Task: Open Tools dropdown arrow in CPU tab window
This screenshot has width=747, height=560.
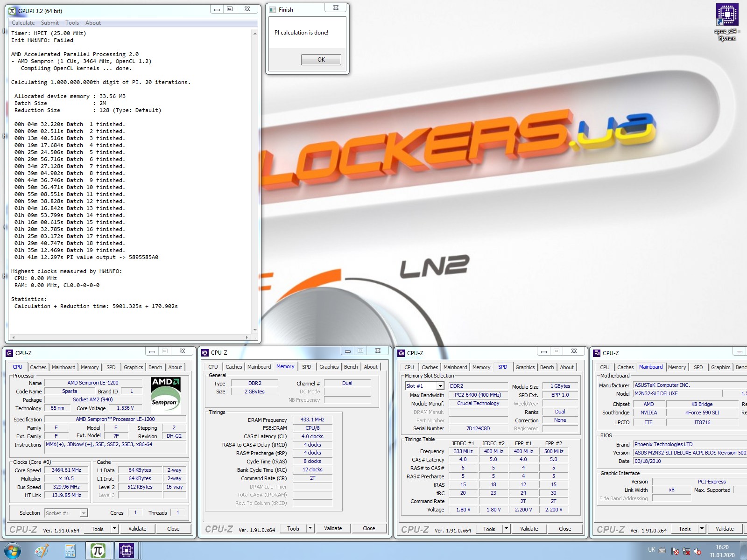Action: coord(114,529)
